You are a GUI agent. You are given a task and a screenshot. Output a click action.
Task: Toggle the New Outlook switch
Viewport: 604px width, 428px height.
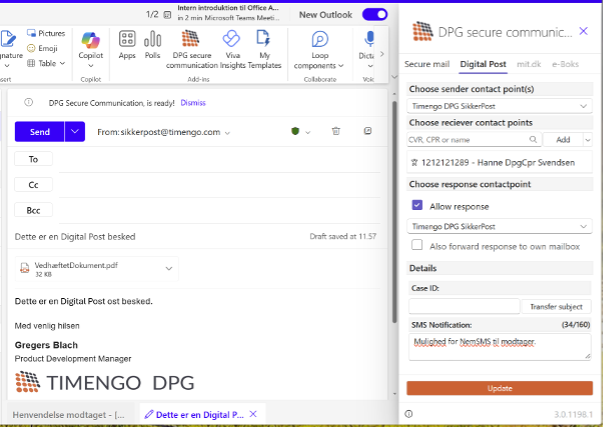click(375, 15)
